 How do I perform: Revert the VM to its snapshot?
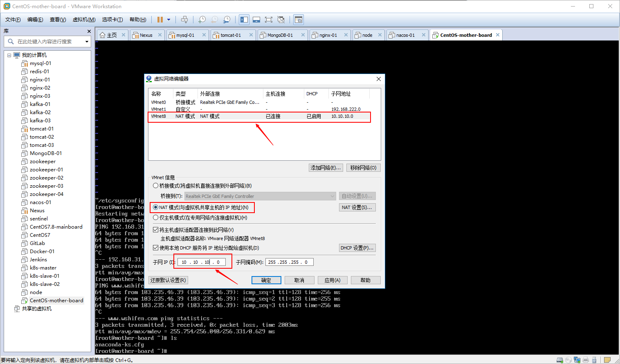pyautogui.click(x=214, y=20)
